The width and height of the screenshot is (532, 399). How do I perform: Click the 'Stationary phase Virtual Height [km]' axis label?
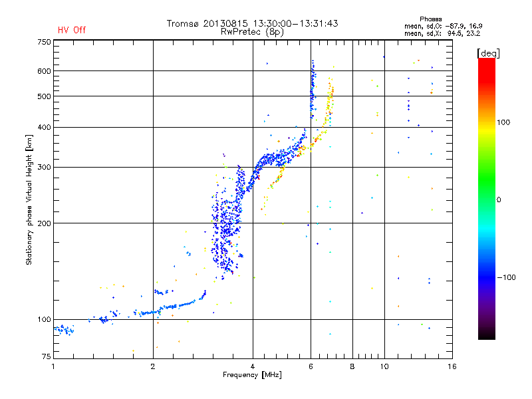(29, 199)
